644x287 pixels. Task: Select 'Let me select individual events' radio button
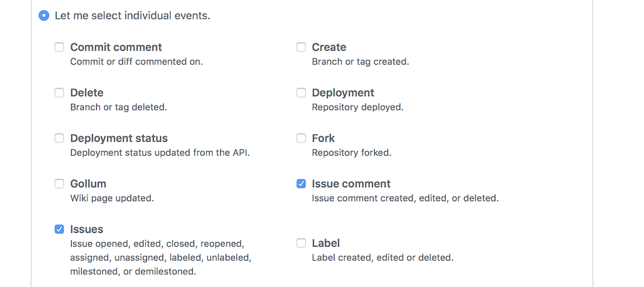tap(44, 16)
